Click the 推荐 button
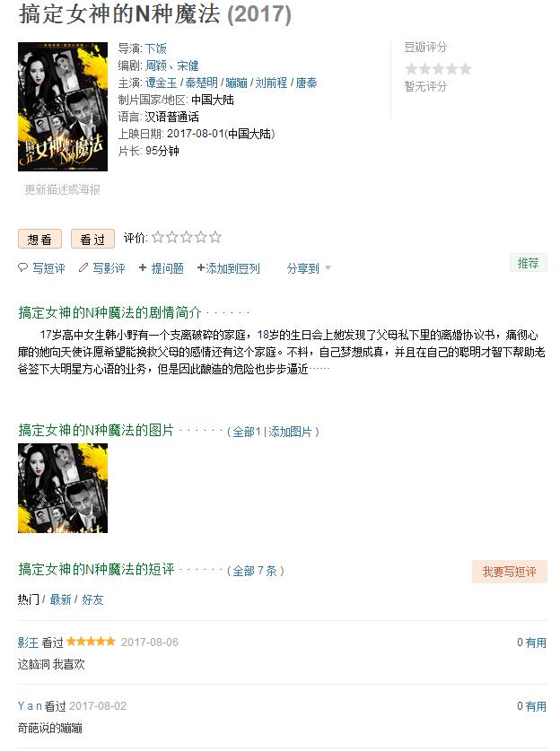The width and height of the screenshot is (560, 752). 529,263
